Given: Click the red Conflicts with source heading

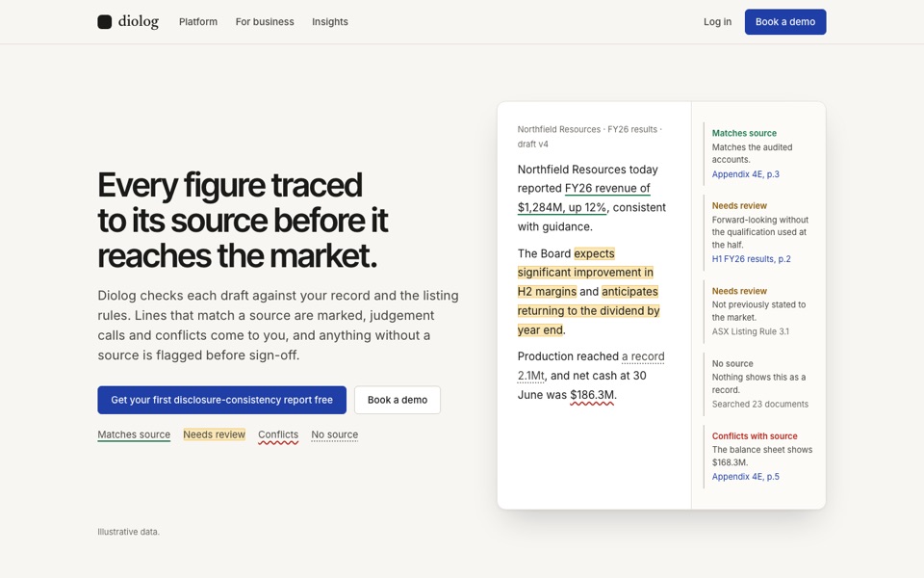Looking at the screenshot, I should pos(755,436).
